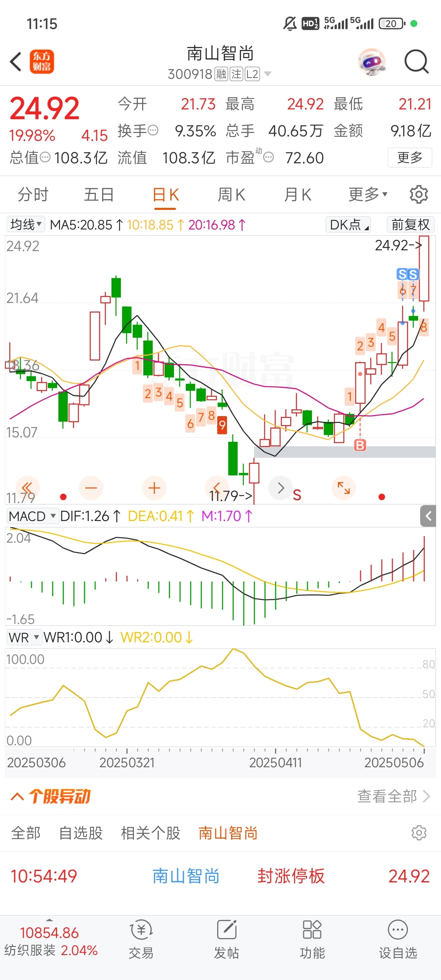The height and width of the screenshot is (980, 441).
Task: Tap the 11:15 status bar clock
Action: pyautogui.click(x=42, y=24)
